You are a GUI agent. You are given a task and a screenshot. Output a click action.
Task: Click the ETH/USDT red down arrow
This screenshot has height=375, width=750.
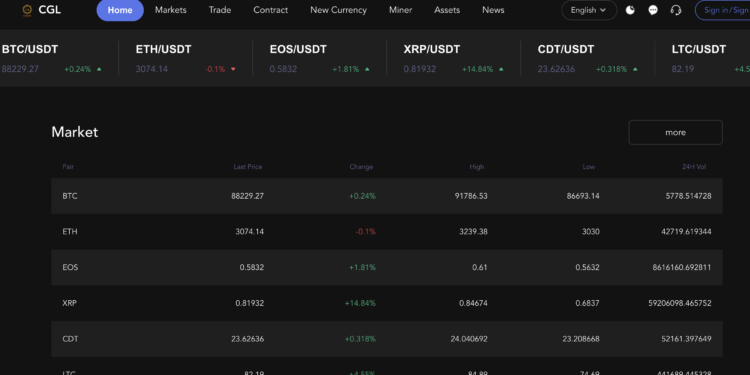pyautogui.click(x=233, y=69)
